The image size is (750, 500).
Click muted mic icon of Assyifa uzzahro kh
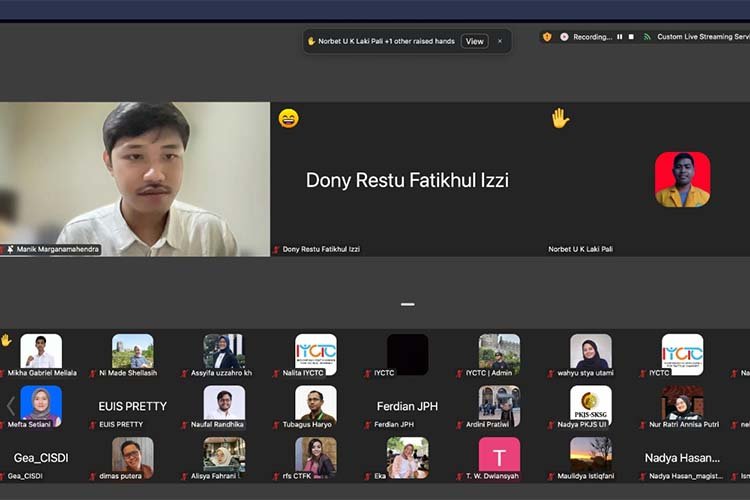tap(185, 373)
